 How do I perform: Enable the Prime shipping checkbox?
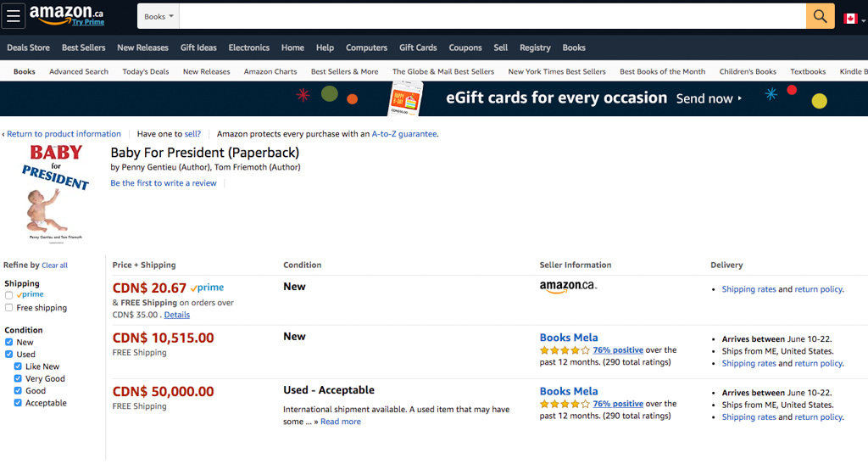point(8,295)
